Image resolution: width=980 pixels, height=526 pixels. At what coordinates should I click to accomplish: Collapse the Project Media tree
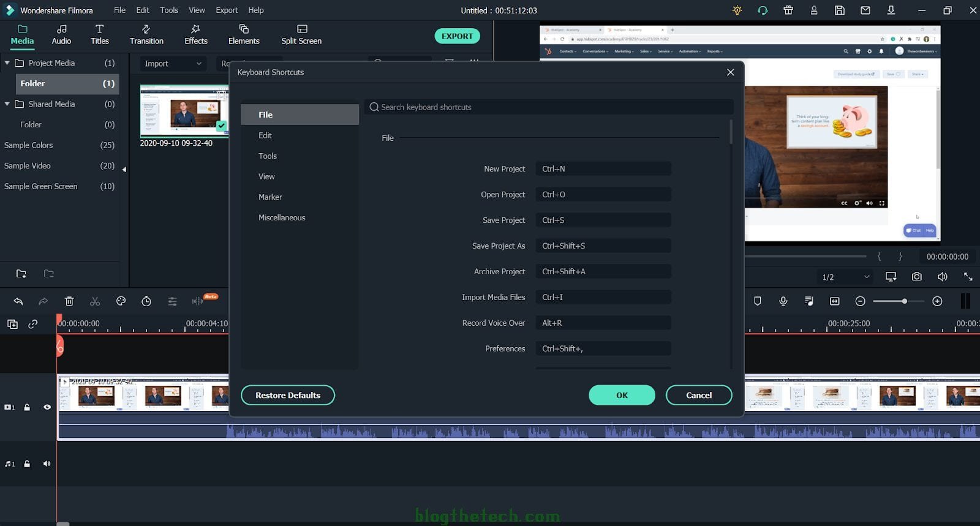click(7, 63)
